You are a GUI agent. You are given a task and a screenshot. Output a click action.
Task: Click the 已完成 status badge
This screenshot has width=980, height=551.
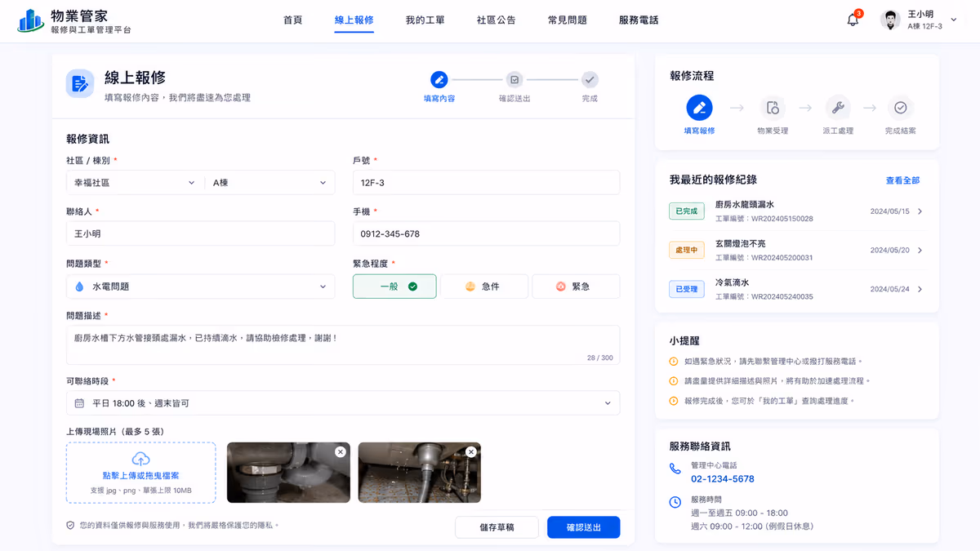[x=686, y=211]
